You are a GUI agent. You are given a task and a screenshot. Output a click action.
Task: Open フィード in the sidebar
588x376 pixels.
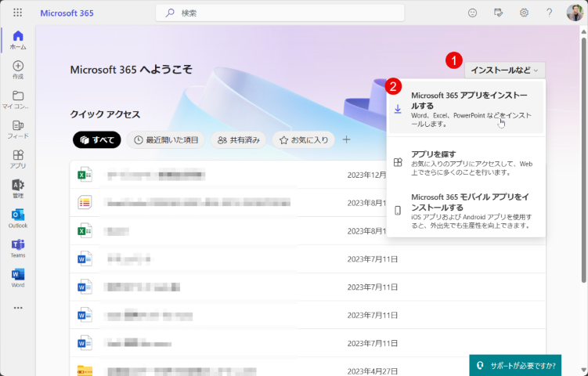point(18,129)
